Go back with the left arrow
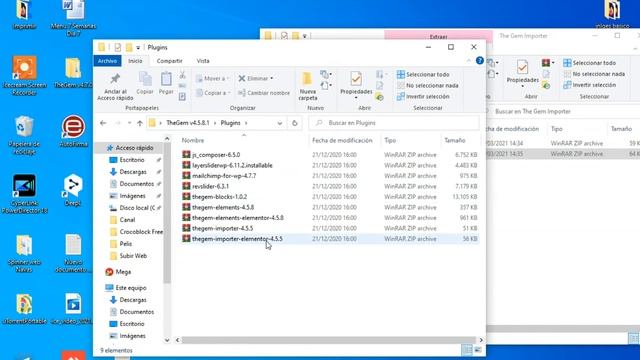The height and width of the screenshot is (360, 640). point(103,123)
